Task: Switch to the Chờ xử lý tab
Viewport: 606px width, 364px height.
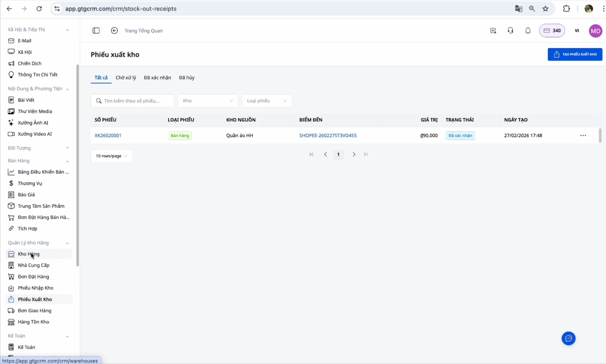Action: coord(126,78)
